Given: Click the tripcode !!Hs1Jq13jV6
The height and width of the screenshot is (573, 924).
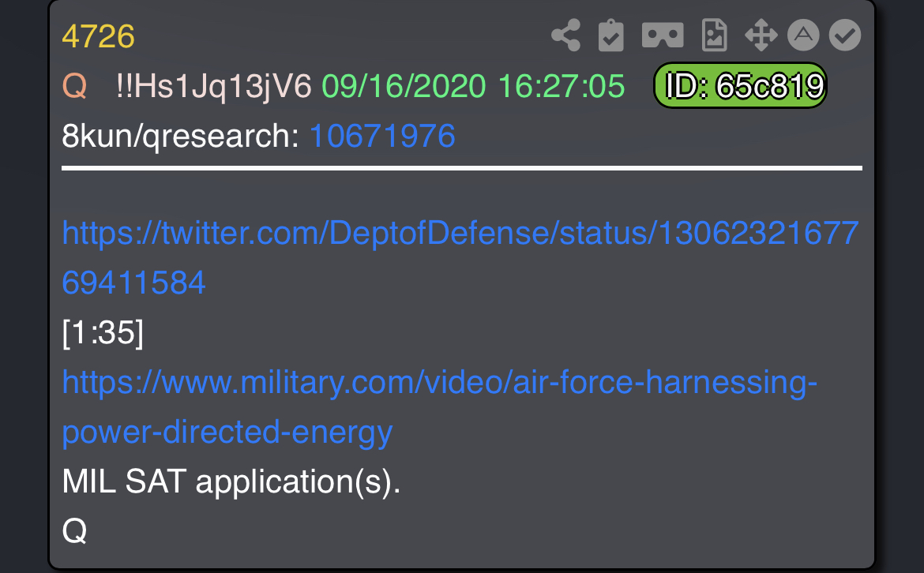Looking at the screenshot, I should 213,87.
